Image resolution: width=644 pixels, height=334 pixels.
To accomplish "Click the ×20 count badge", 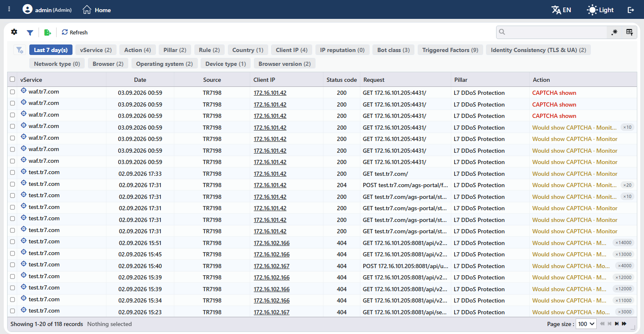I will point(627,185).
